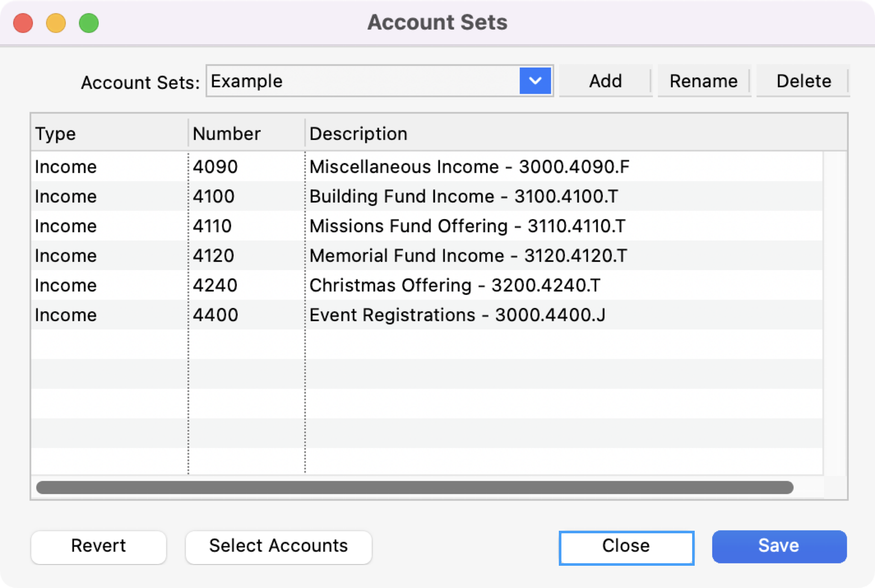Delete the Example account set

point(803,81)
